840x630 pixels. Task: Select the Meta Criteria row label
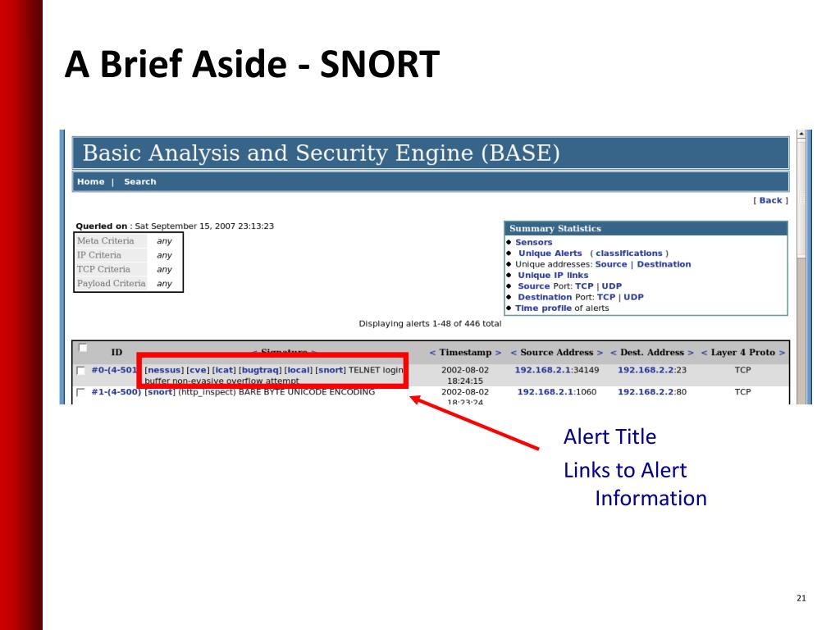106,241
